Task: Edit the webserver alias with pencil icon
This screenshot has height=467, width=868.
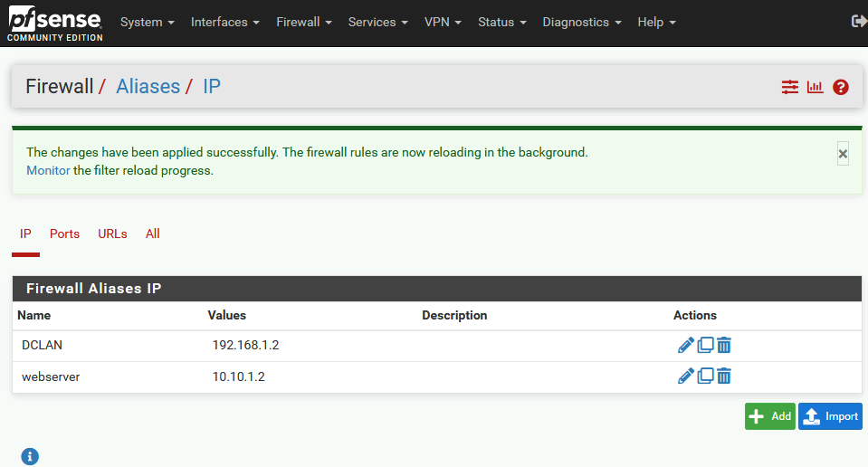Action: 685,376
